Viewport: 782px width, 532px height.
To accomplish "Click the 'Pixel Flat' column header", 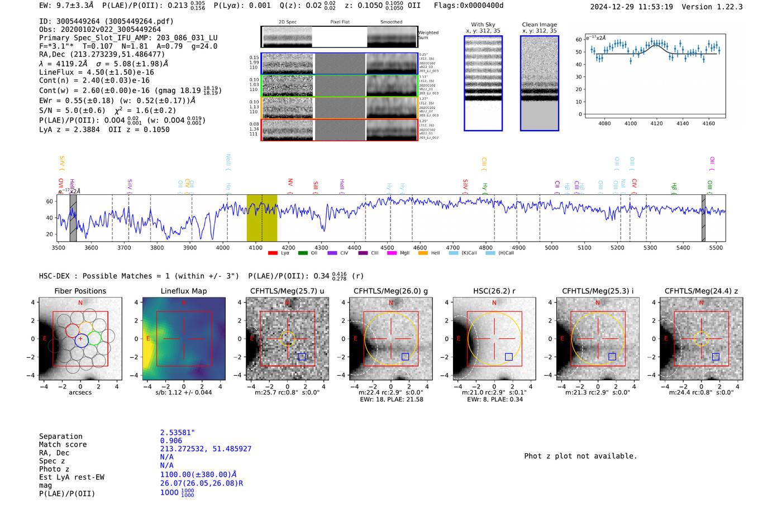I will tap(340, 22).
